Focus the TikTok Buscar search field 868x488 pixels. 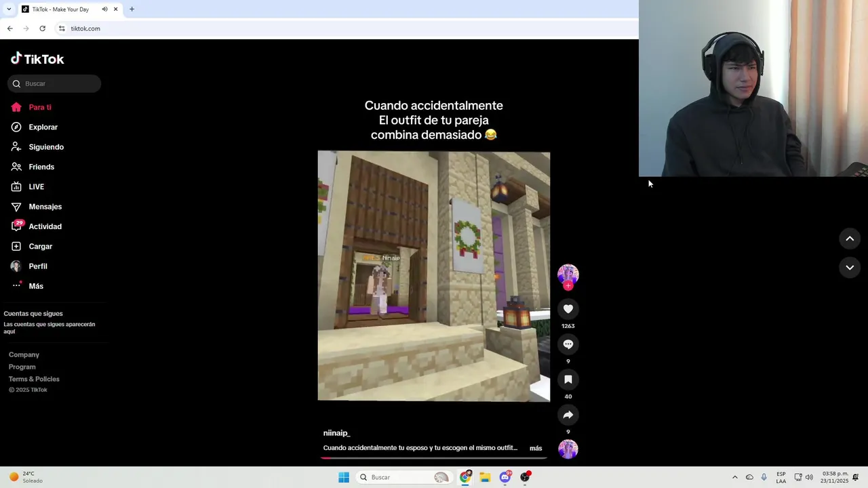tap(54, 83)
